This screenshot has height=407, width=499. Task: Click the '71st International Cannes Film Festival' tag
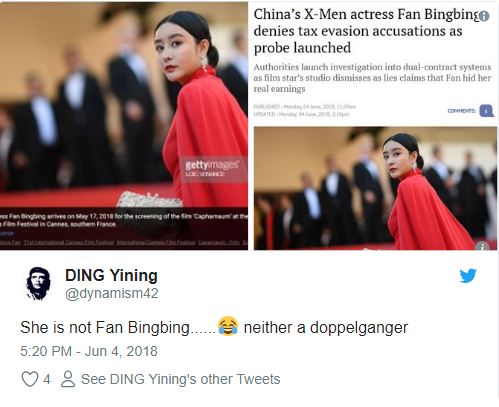(x=69, y=242)
